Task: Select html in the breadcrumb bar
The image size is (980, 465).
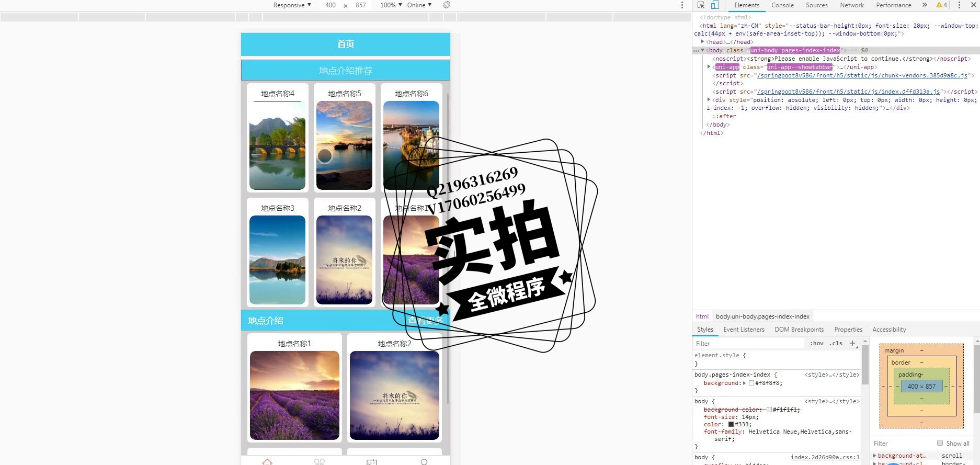Action: [702, 316]
